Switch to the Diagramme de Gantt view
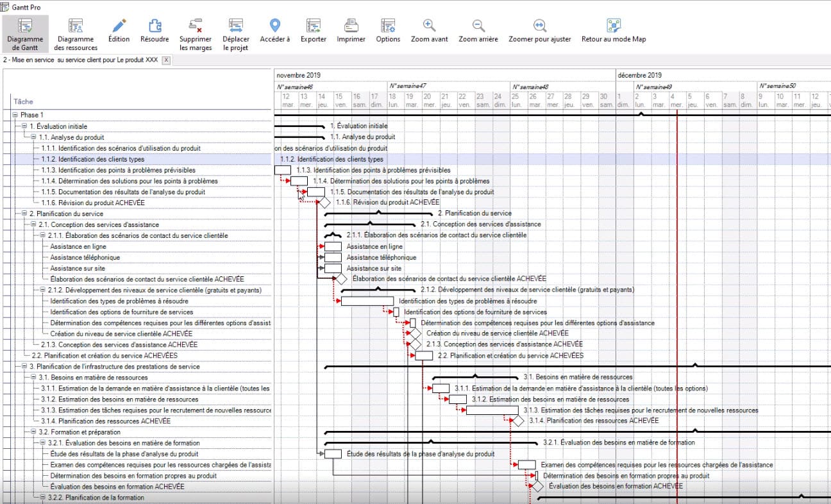The image size is (831, 504). (x=25, y=34)
